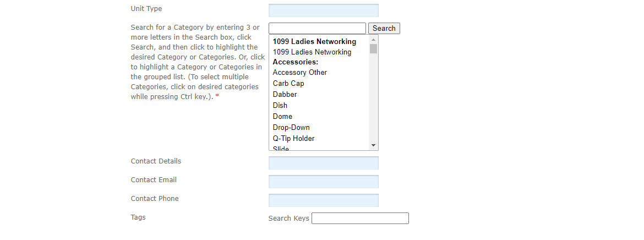
Task: Click the category list scrollbar thumb
Action: coord(374,49)
